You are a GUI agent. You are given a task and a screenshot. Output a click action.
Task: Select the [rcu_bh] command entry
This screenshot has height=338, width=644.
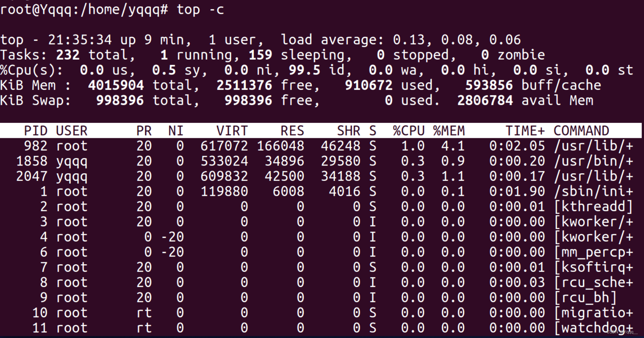(x=585, y=298)
